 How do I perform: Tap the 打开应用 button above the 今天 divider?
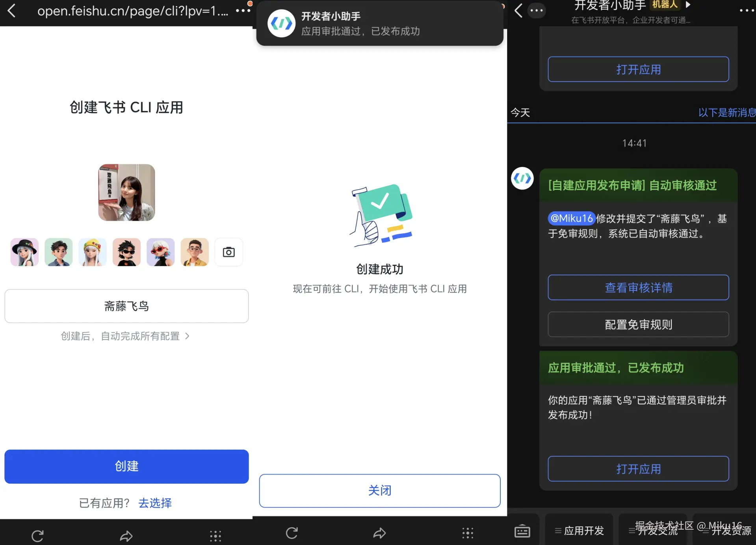638,69
